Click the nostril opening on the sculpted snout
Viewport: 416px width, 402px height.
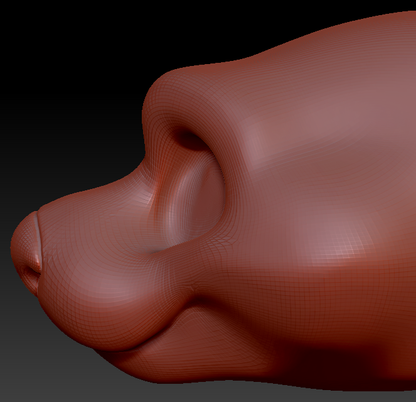point(31,274)
